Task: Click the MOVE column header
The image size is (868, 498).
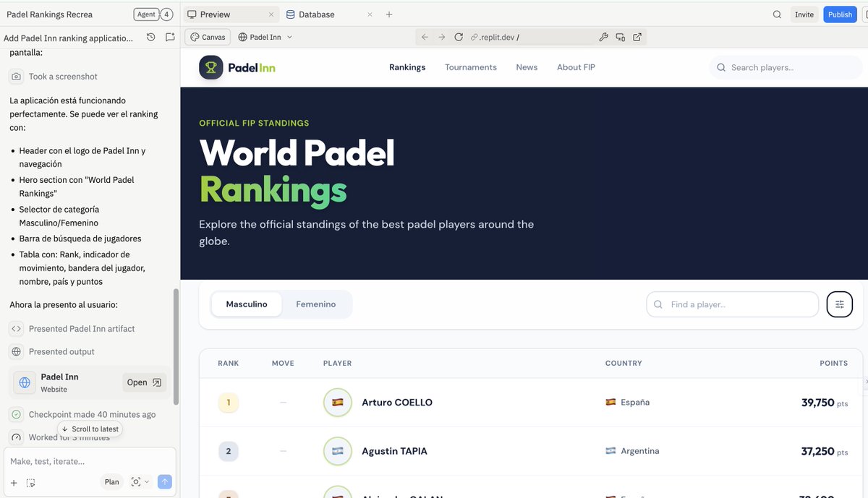Action: pos(283,364)
